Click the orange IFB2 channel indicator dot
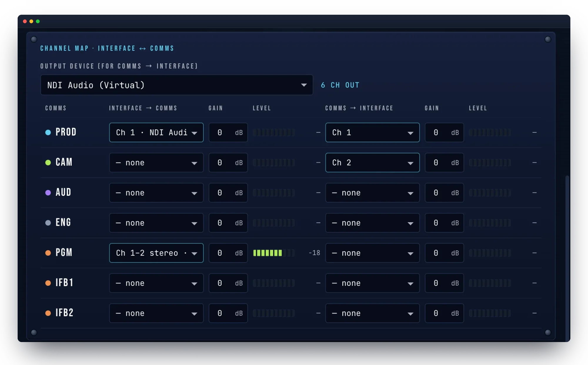The image size is (588, 365). click(48, 313)
